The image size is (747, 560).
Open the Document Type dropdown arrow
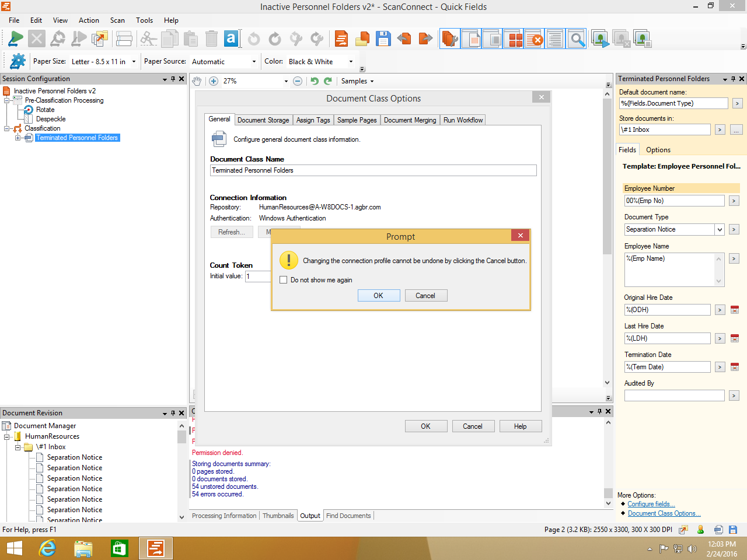[720, 230]
